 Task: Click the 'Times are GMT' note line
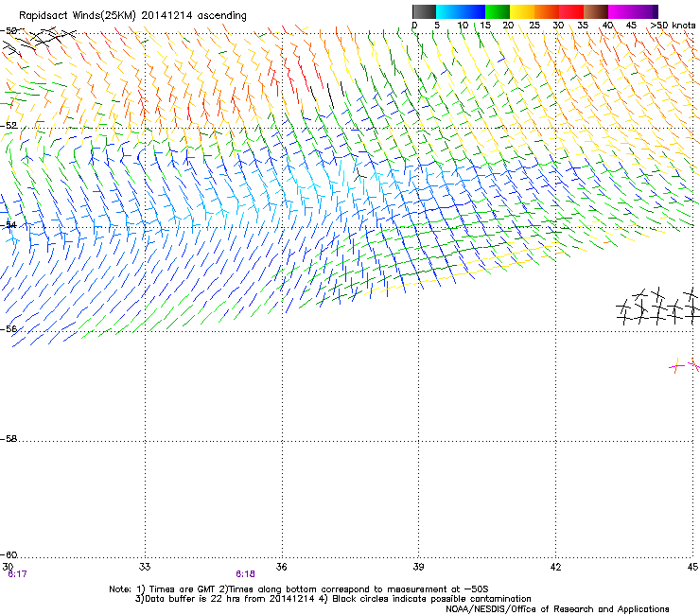point(299,589)
